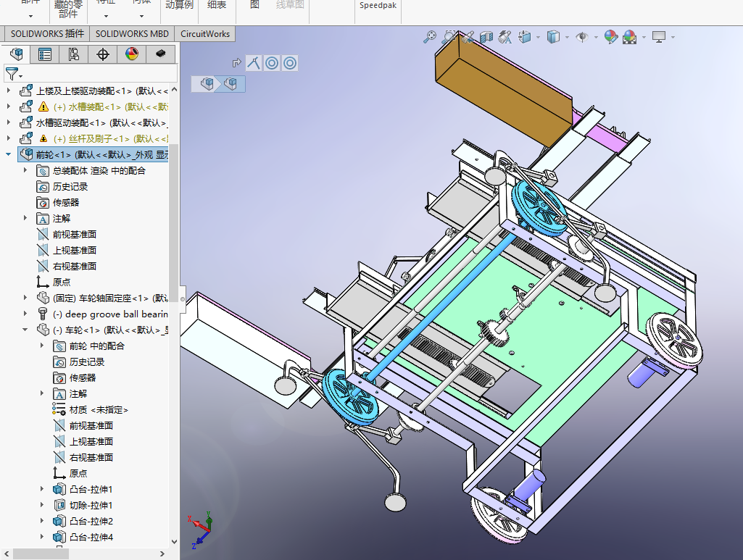Switch to SOLIDWORKS 插件 tab
This screenshot has width=743, height=560.
47,33
